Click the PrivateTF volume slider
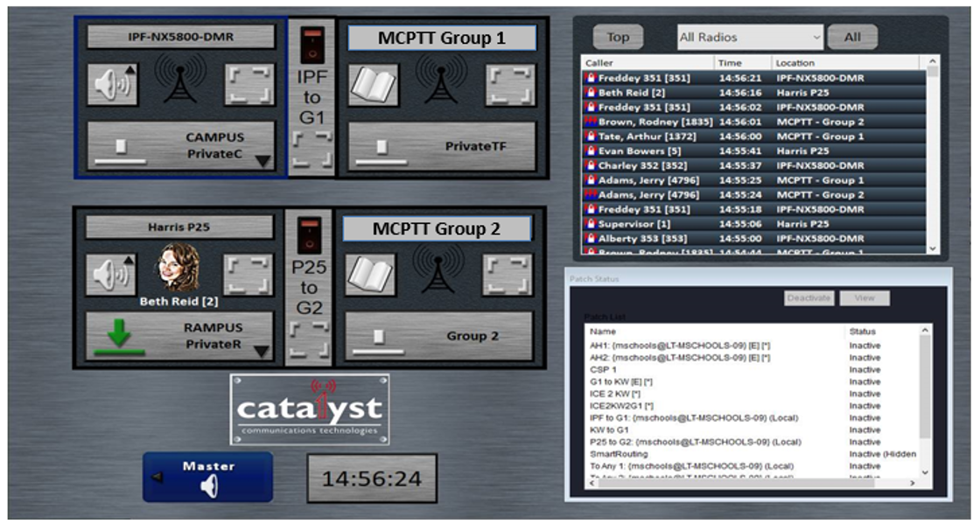The height and width of the screenshot is (525, 980). pos(381,146)
